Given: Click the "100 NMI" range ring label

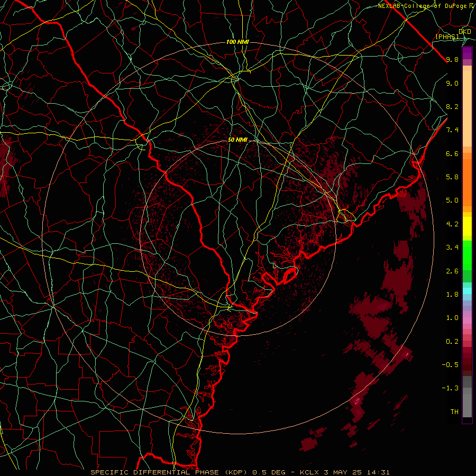Looking at the screenshot, I should (x=237, y=42).
